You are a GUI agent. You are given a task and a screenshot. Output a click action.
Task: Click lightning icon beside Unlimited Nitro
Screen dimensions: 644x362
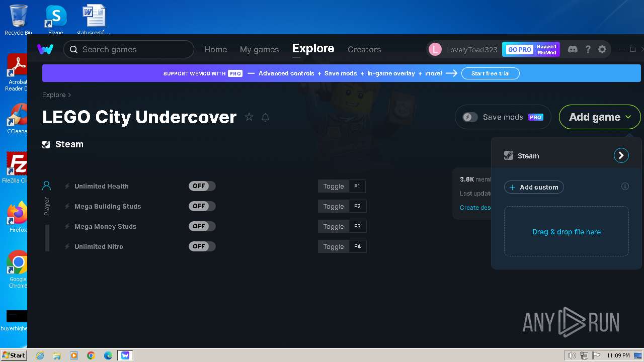click(67, 246)
